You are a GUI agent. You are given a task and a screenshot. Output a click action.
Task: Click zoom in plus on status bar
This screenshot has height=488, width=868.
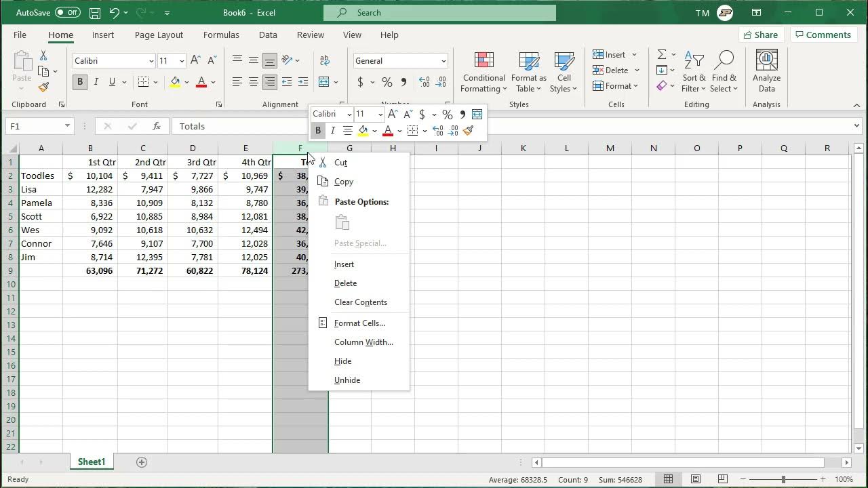pyautogui.click(x=825, y=479)
